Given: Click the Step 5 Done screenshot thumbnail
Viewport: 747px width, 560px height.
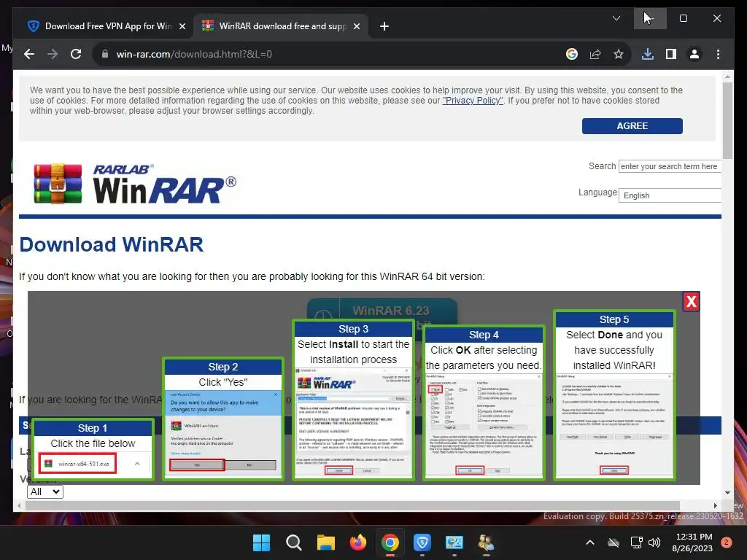Looking at the screenshot, I should [x=614, y=425].
